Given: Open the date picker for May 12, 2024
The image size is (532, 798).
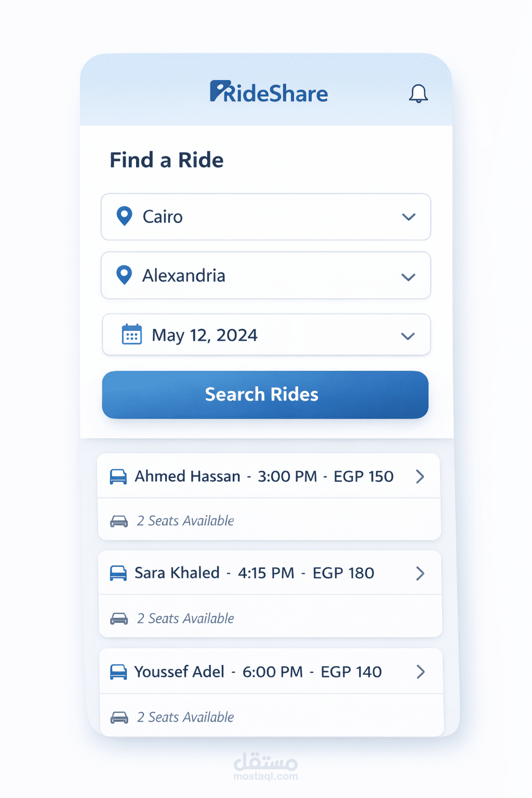Looking at the screenshot, I should [408, 335].
